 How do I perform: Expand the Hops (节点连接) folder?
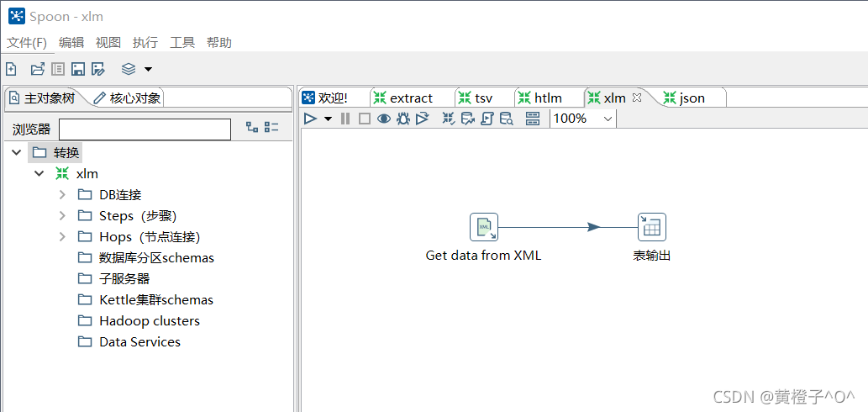[x=62, y=236]
